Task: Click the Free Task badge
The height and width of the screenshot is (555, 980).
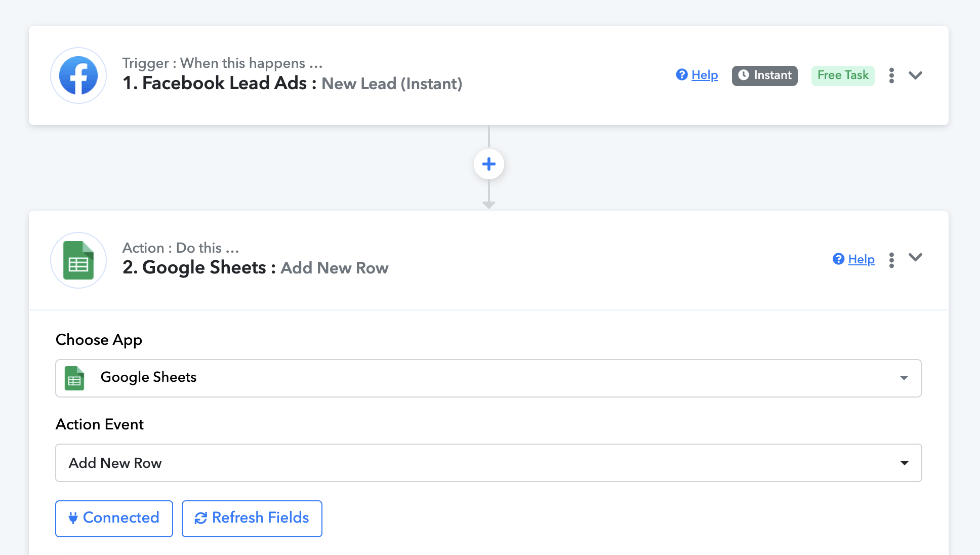Action: tap(843, 75)
